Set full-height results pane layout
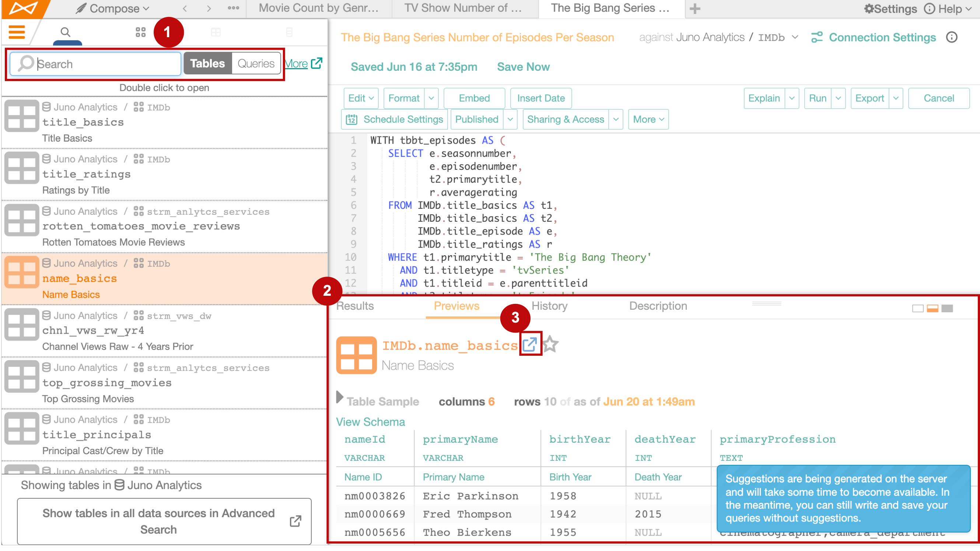 click(x=947, y=308)
